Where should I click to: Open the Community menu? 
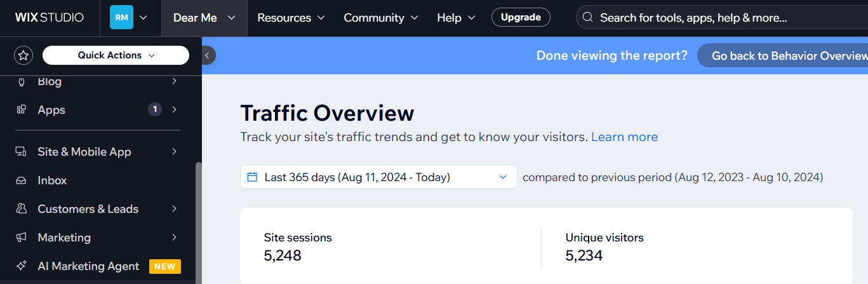click(x=380, y=18)
